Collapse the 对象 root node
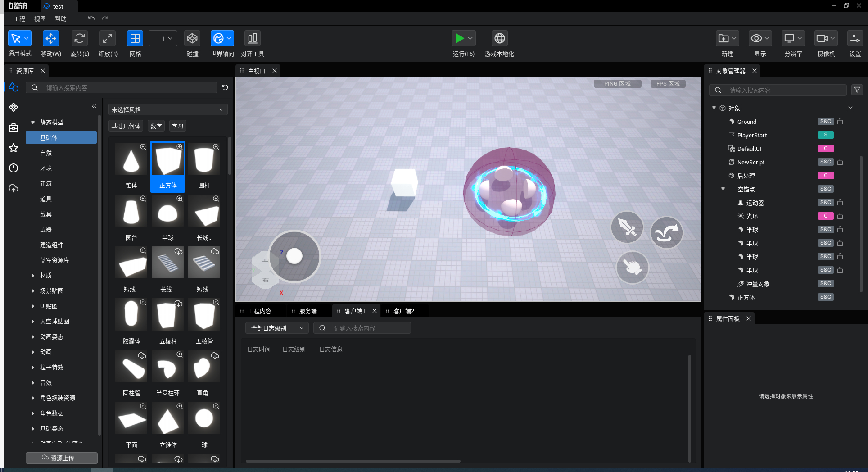868x472 pixels. click(714, 108)
